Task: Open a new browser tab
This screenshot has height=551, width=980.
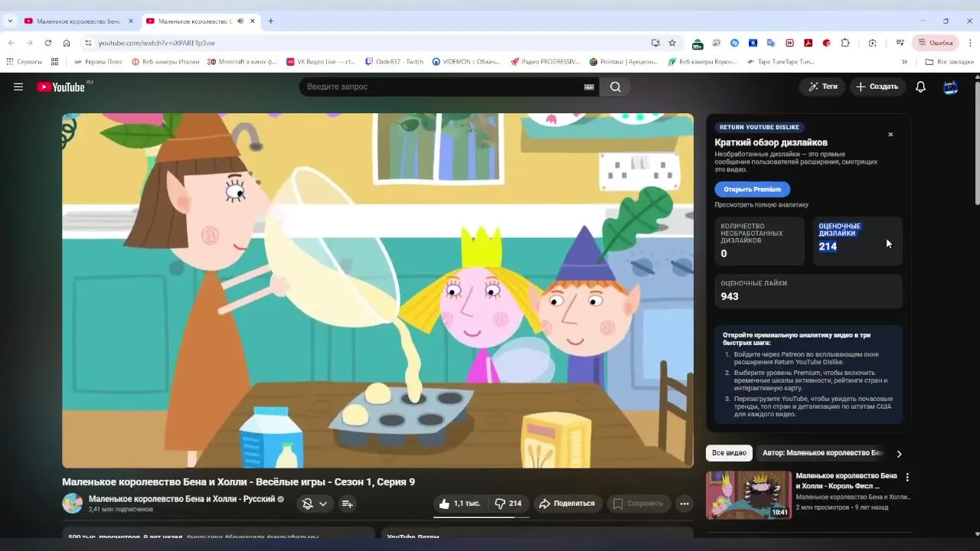Action: tap(270, 21)
